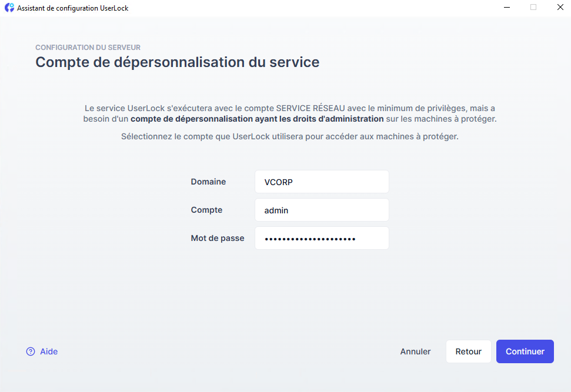This screenshot has height=392, width=571.
Task: Click the greyed-out maximize window button
Action: pyautogui.click(x=533, y=8)
